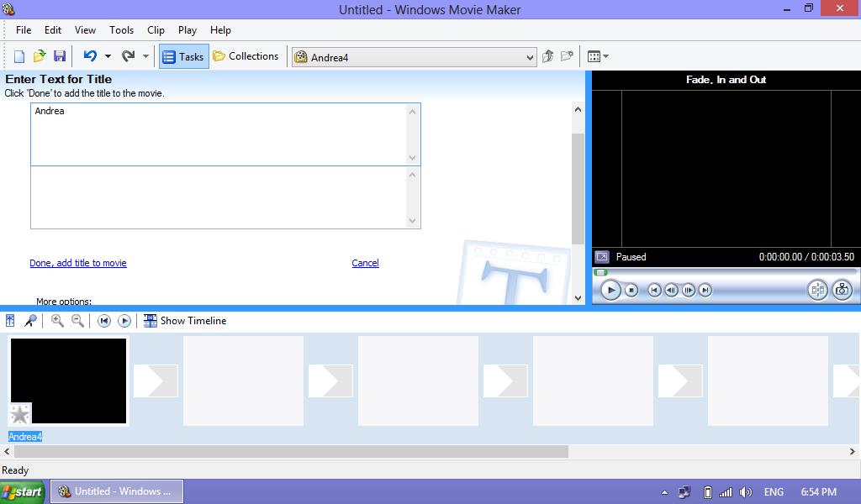Open the Clip menu

pyautogui.click(x=156, y=30)
